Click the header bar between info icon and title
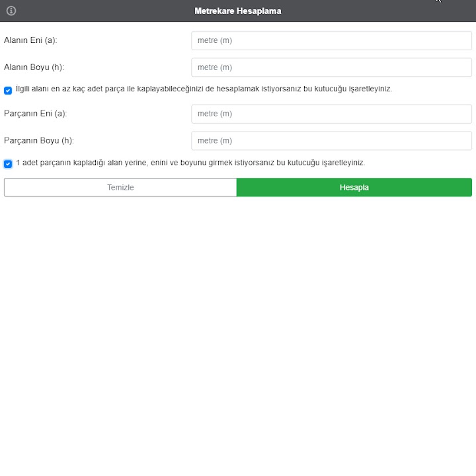 coord(99,11)
